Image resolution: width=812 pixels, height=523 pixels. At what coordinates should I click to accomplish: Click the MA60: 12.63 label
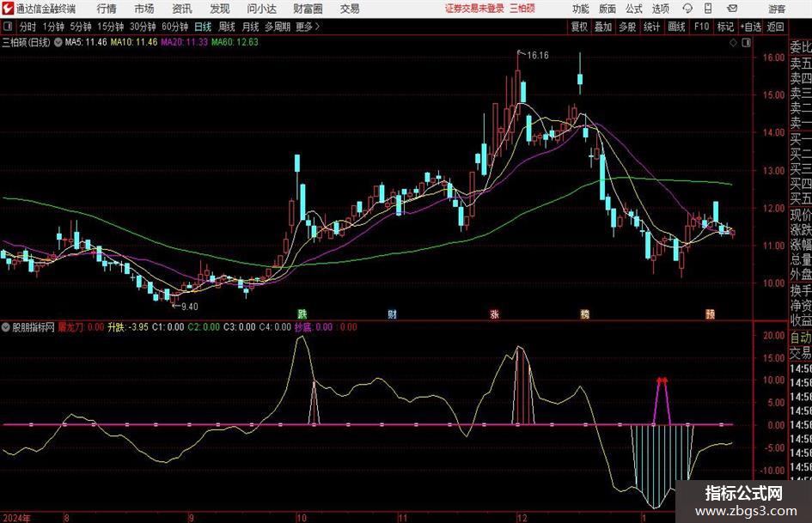pos(235,42)
